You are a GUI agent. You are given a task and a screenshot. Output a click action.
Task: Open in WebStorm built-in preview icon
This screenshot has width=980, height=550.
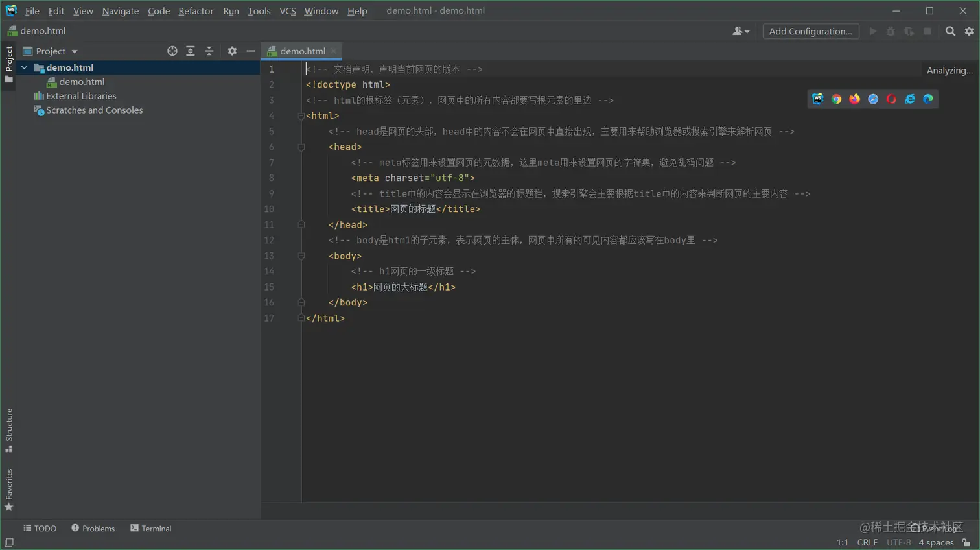point(818,99)
